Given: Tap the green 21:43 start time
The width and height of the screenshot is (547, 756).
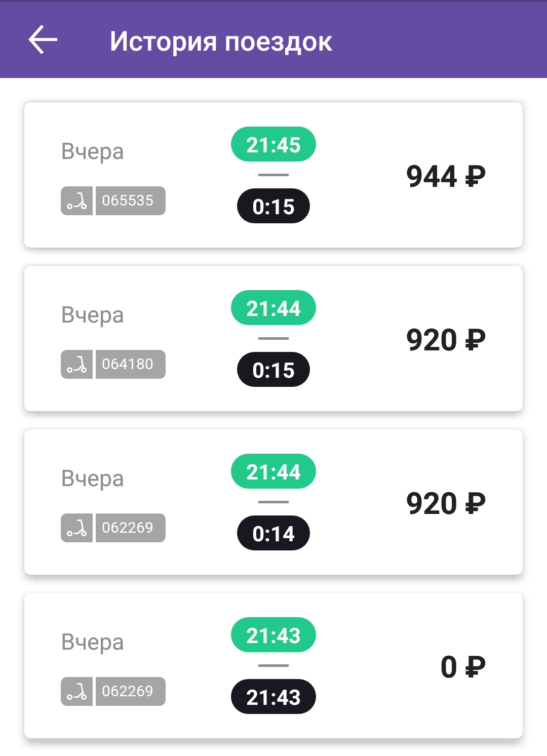Looking at the screenshot, I should 273,635.
